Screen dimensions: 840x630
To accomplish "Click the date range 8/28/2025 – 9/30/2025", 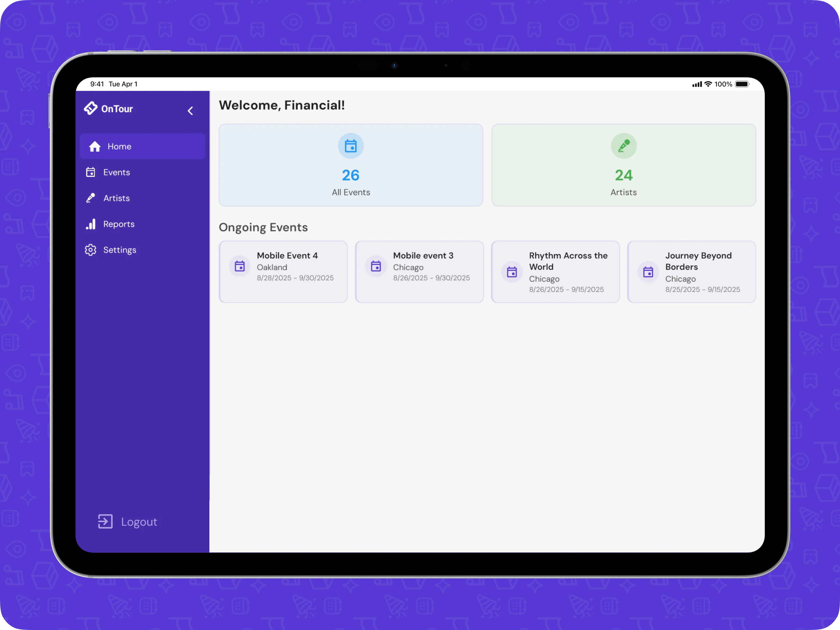I will coord(295,278).
